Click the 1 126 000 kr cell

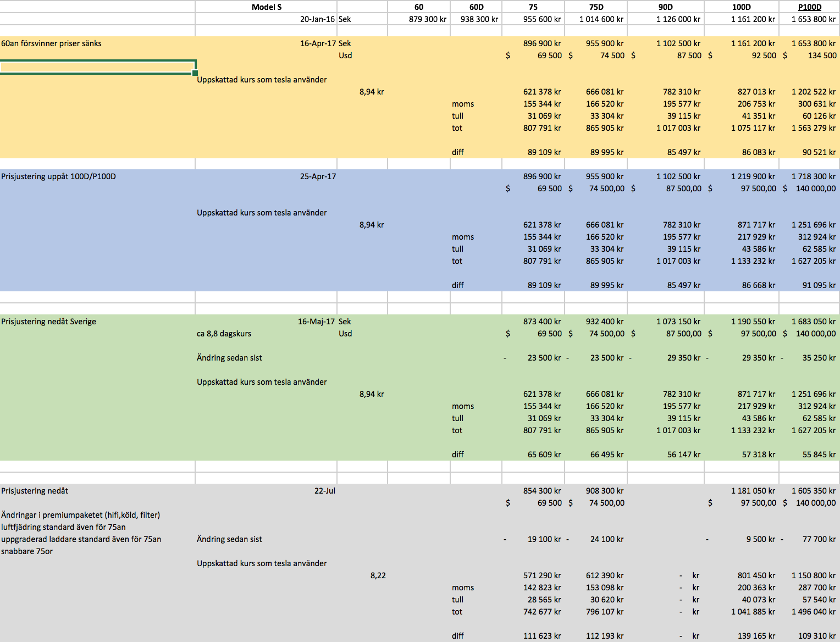pyautogui.click(x=678, y=19)
